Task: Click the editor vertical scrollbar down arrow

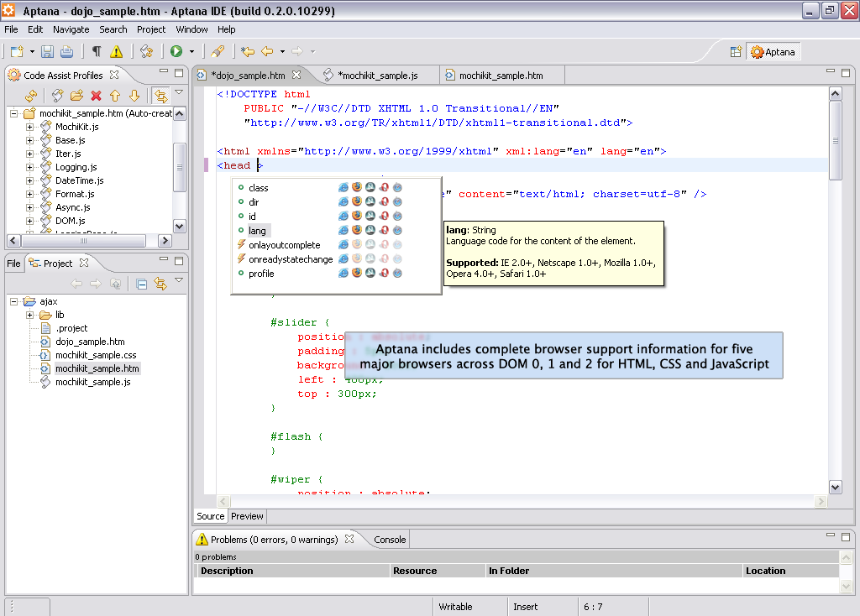Action: [835, 487]
